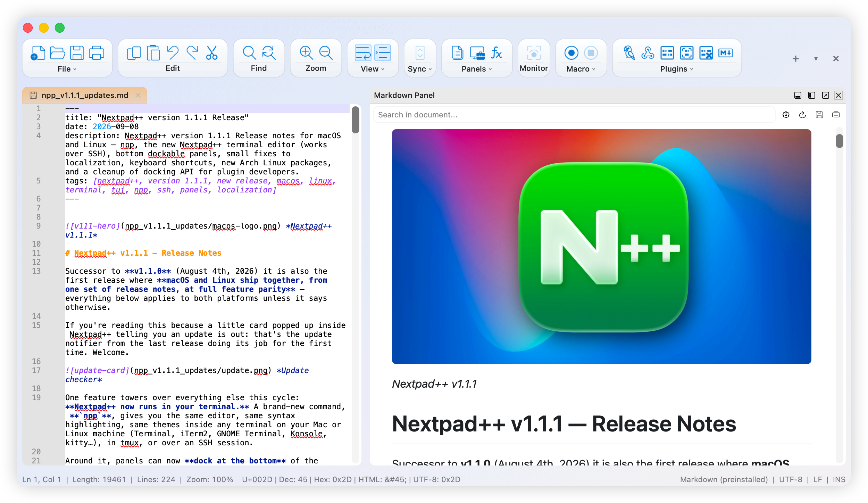
Task: Dock Markdown Panel to the side
Action: [812, 95]
